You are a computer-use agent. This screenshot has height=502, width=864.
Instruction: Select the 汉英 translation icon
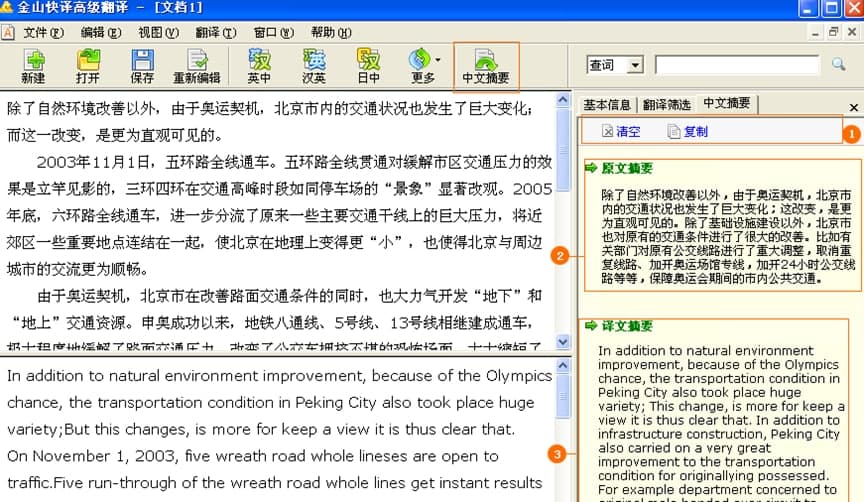[x=314, y=66]
